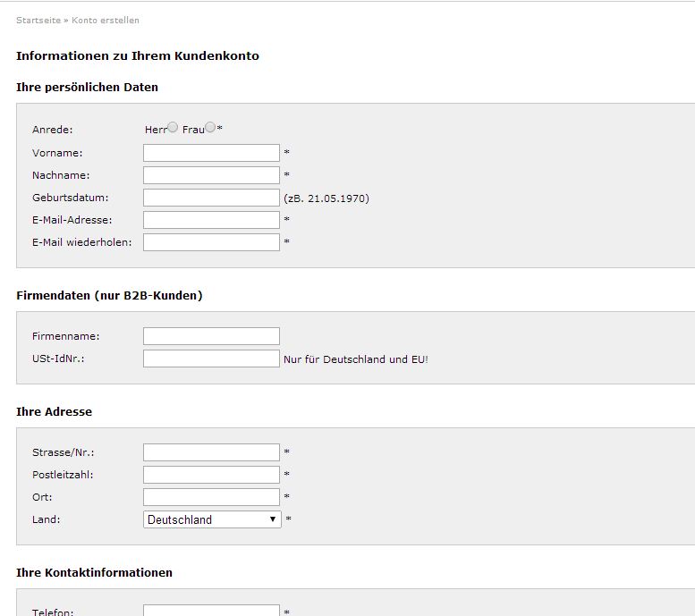This screenshot has height=616, width=695.
Task: Click the 'Informationen zu Ihrem Kundenkonto' heading
Action: (138, 56)
